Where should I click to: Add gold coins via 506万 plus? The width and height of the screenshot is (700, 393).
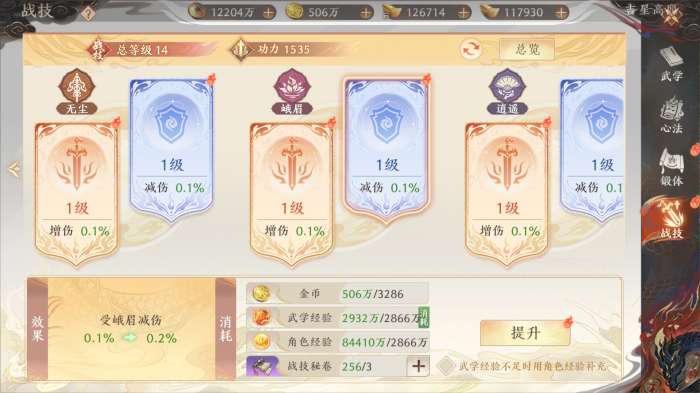(x=366, y=13)
